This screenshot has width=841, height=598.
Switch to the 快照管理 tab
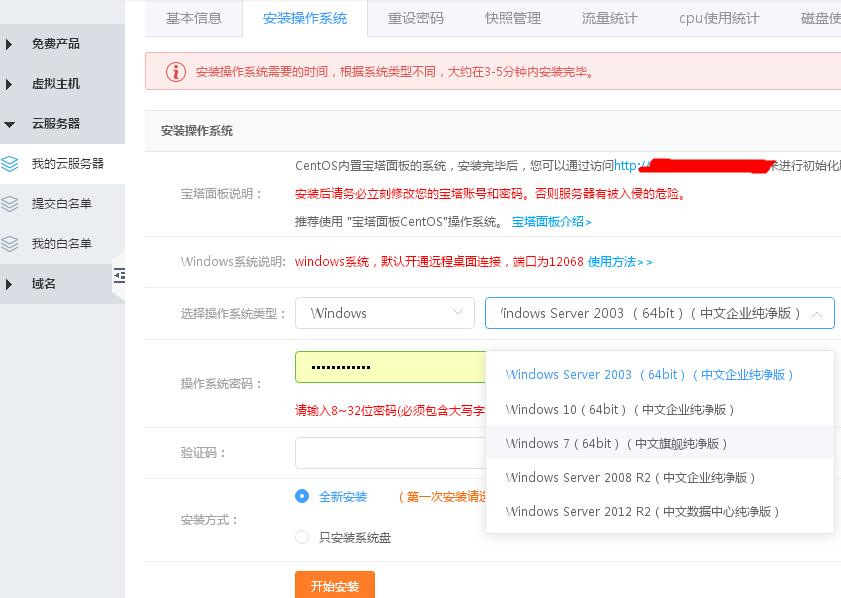click(x=513, y=18)
